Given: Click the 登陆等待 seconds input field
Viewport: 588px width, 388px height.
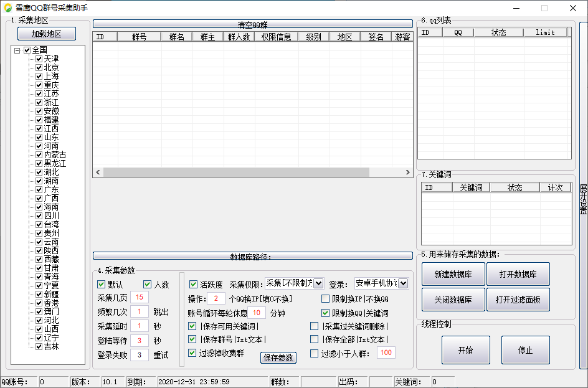Looking at the screenshot, I should tap(140, 341).
